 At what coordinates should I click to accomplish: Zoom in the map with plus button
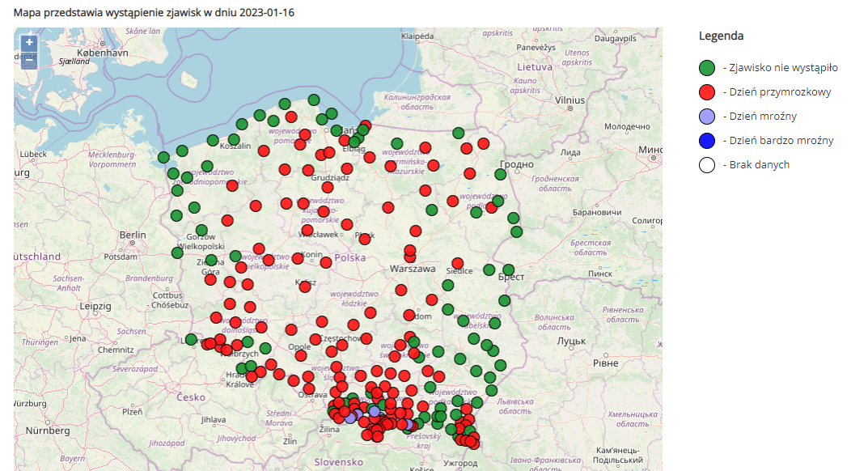point(29,42)
